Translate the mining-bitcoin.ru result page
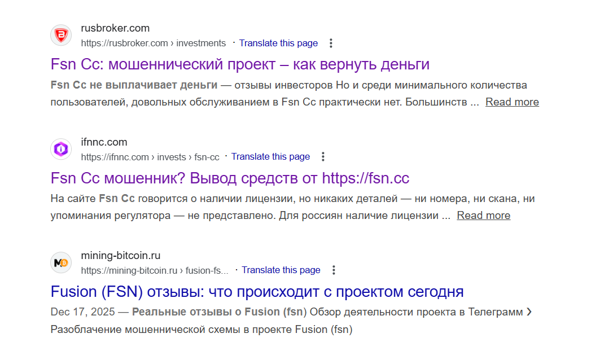604x364 pixels. (281, 270)
